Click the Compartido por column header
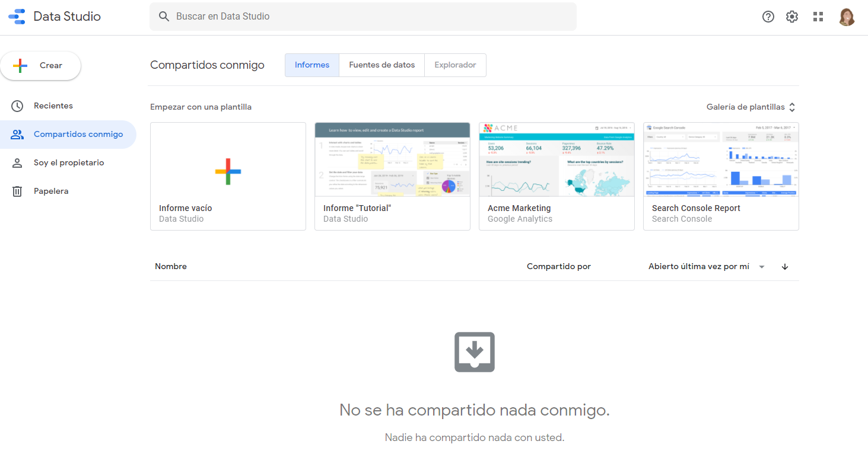Screen dimensions: 868x476 559,267
